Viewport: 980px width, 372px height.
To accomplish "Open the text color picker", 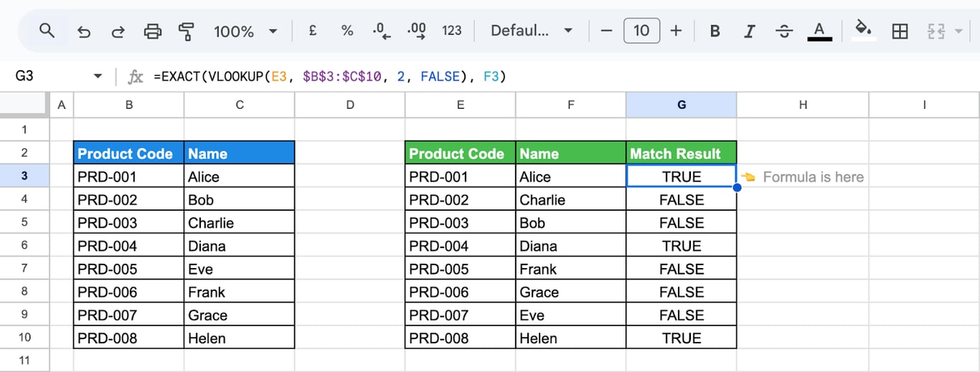I will (x=819, y=31).
